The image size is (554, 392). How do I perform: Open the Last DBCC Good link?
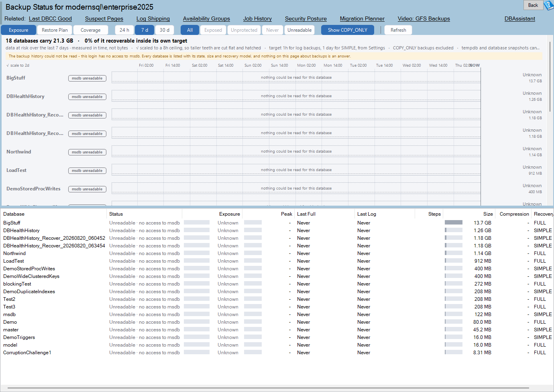[x=50, y=18]
